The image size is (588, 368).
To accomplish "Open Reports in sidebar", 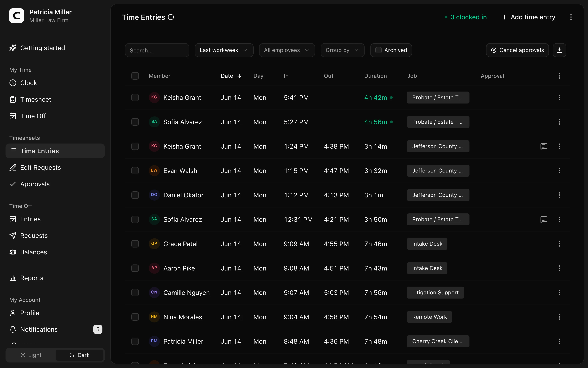I will pyautogui.click(x=55, y=278).
